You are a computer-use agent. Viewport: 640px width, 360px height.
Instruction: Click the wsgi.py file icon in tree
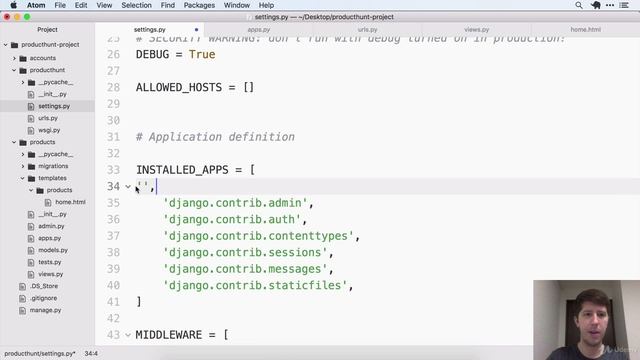31,131
